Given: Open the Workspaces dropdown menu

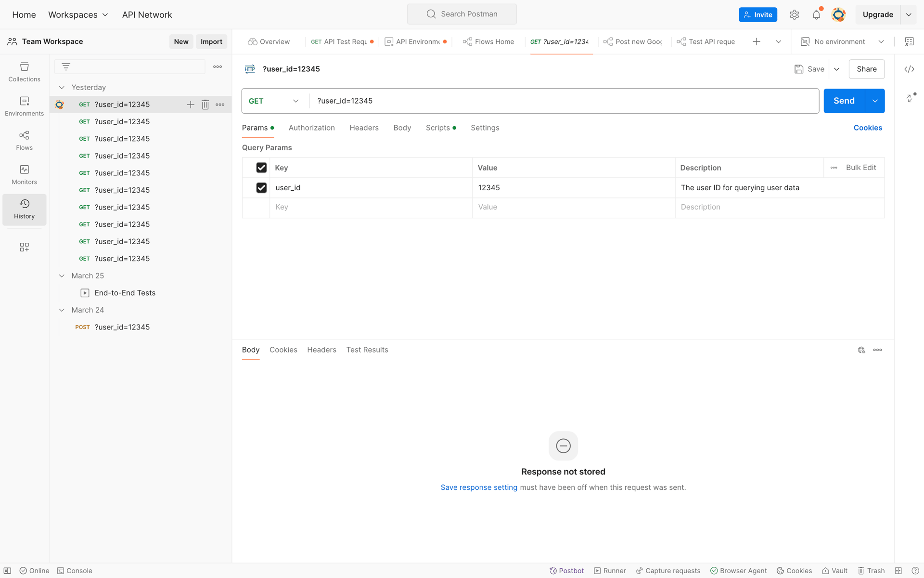Looking at the screenshot, I should (x=78, y=15).
